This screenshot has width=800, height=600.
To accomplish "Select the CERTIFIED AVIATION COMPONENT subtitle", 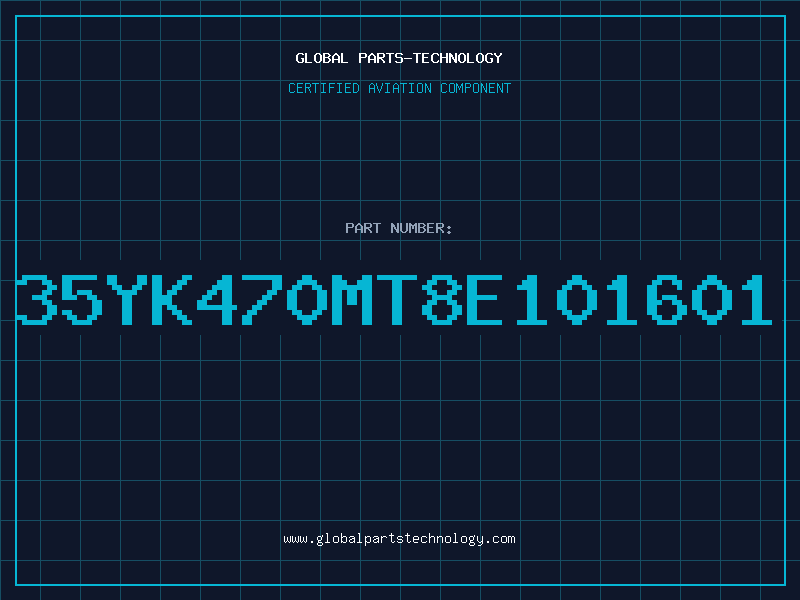I will click(399, 88).
